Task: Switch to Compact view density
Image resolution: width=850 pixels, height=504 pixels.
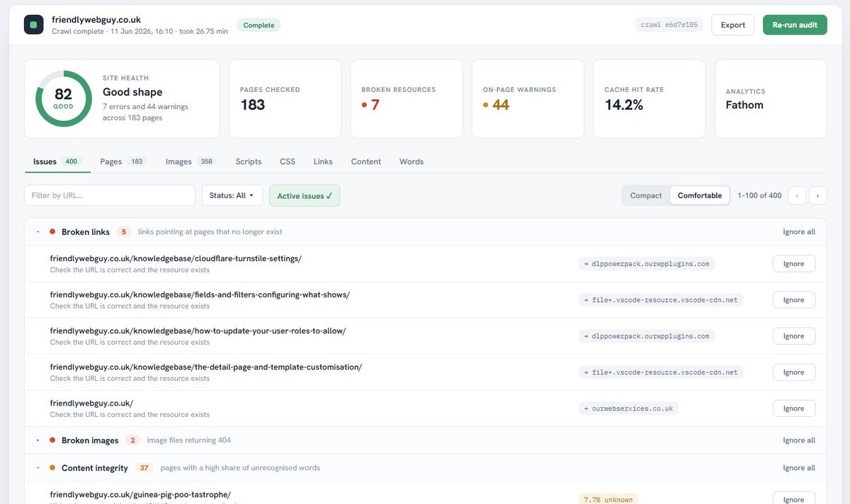Action: coord(646,195)
